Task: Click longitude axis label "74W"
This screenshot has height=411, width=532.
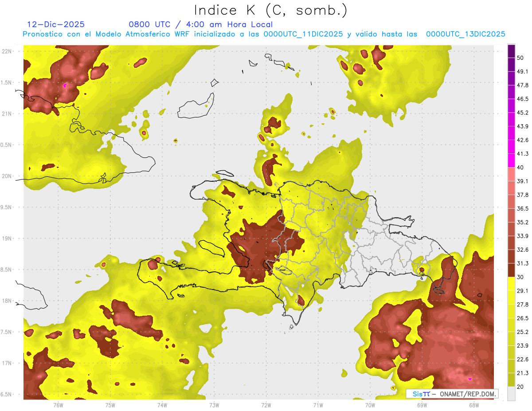Action: 162,405
